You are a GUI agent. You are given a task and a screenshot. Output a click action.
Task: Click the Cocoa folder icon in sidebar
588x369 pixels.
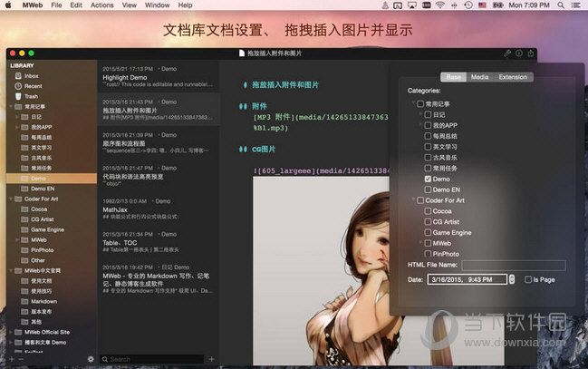click(24, 209)
